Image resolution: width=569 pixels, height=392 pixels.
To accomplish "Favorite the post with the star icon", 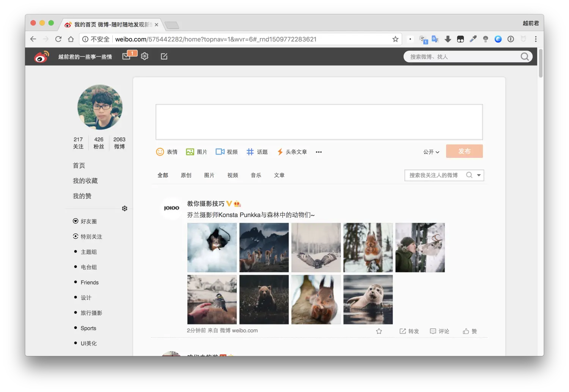I will pos(379,331).
